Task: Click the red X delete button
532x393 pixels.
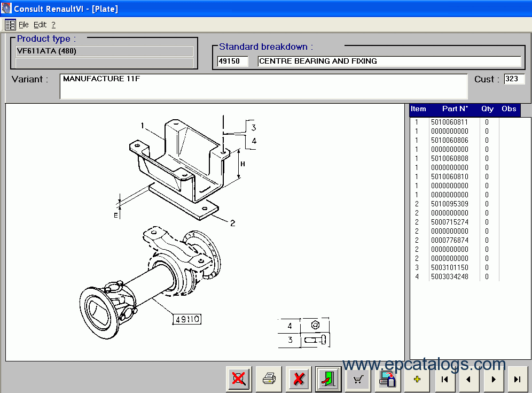Action: pos(299,379)
